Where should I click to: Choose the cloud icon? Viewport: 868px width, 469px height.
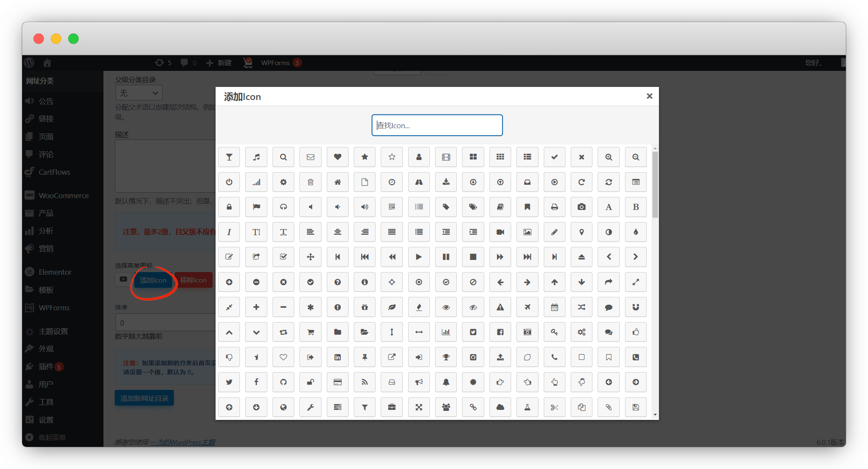(500, 407)
